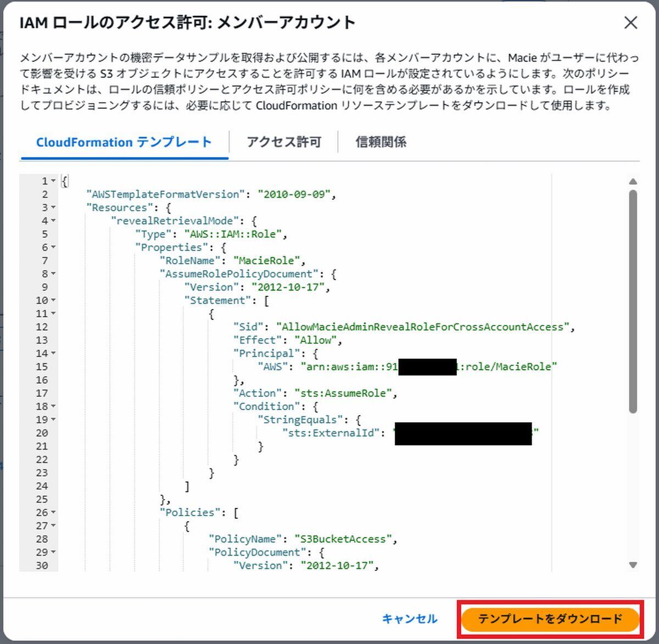This screenshot has width=659, height=644.
Task: Click the "AllowMacieAdminRevealRoleForCrossAccountAccess" Sid value
Action: coord(423,327)
